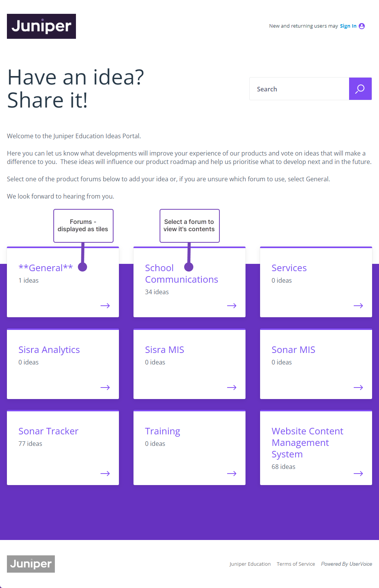
Task: Click the search magnifier icon
Action: tap(360, 89)
